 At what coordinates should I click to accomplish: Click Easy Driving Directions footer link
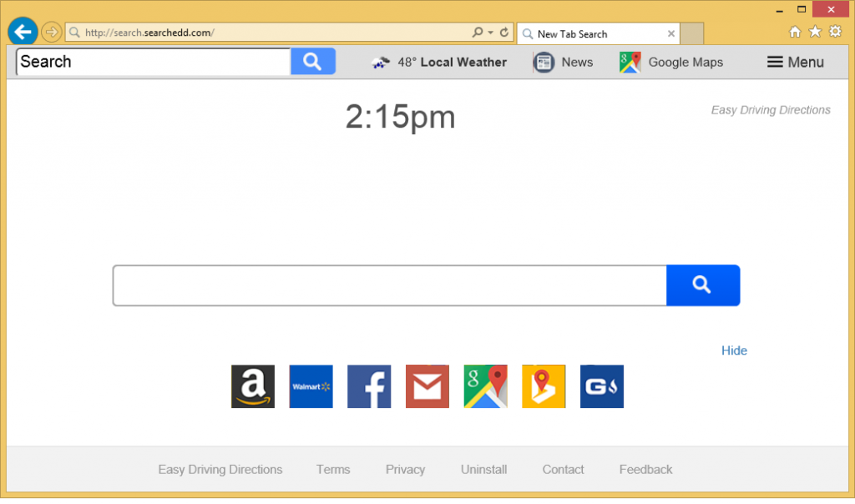220,470
